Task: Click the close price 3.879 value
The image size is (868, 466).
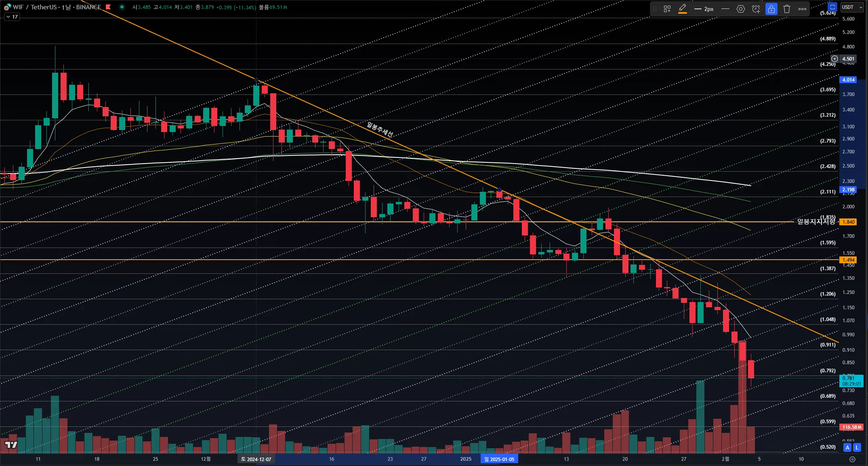Action: pos(207,7)
